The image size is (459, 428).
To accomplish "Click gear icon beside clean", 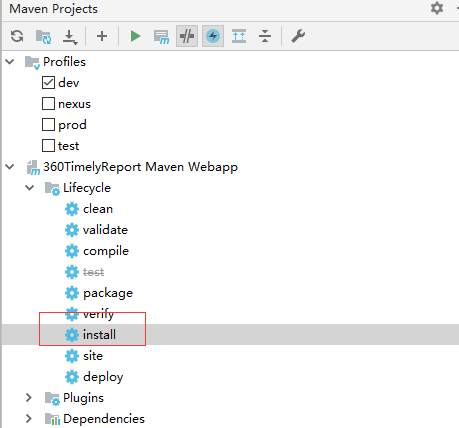I will coord(72,209).
